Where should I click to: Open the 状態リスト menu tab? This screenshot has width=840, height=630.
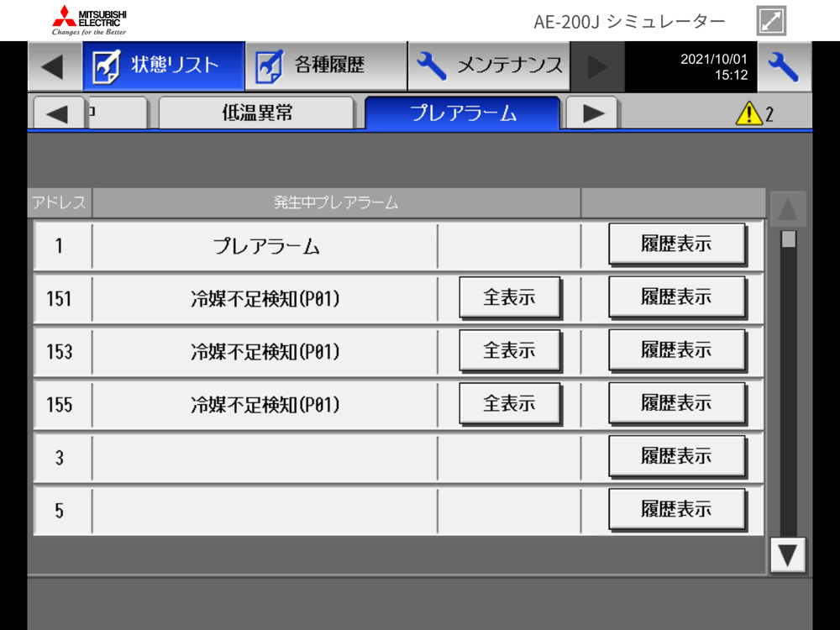click(x=164, y=66)
